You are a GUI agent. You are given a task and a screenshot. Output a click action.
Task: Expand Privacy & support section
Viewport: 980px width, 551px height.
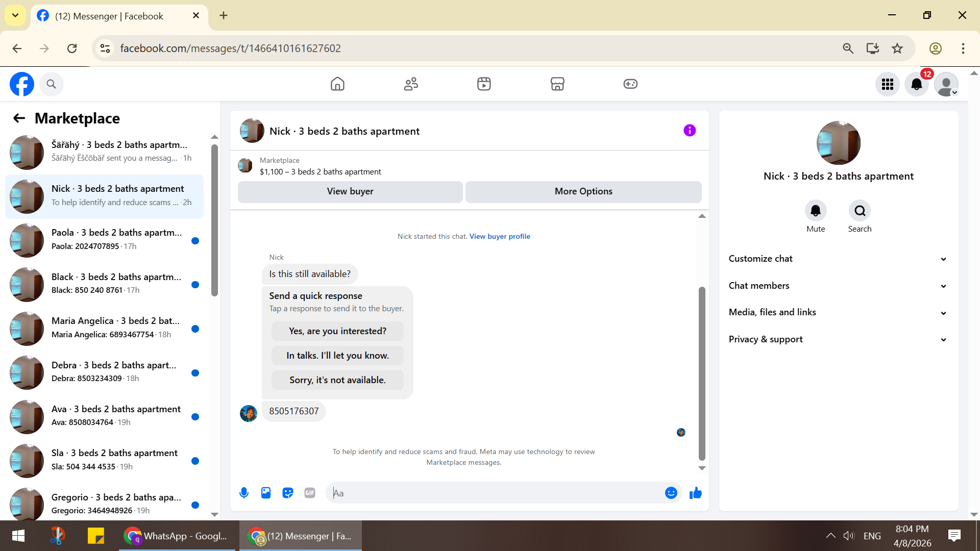(838, 339)
